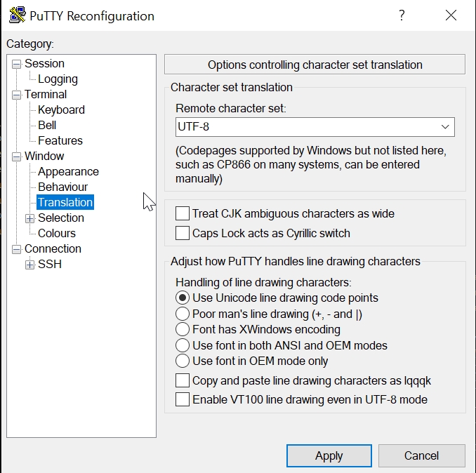Collapse the Connection tree node

coord(16,249)
